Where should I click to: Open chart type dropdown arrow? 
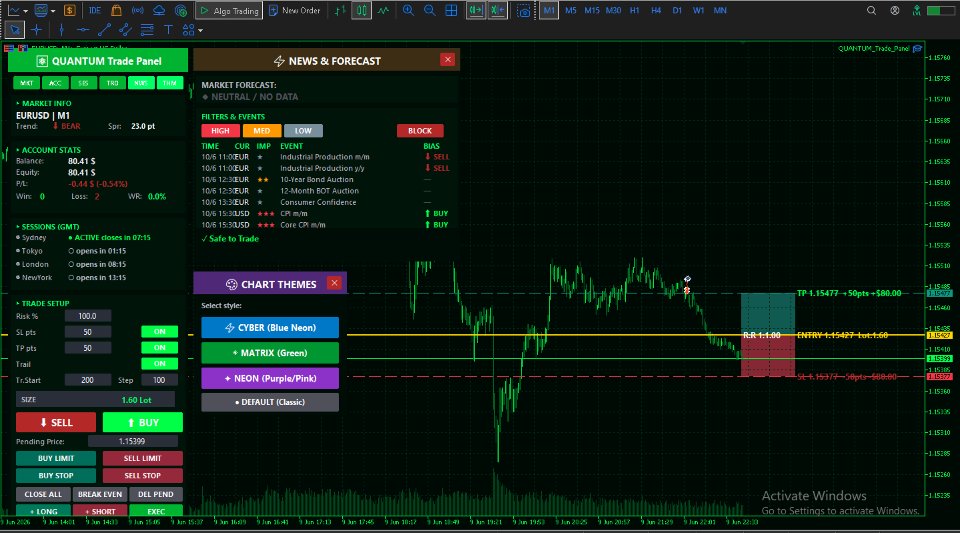(x=26, y=11)
